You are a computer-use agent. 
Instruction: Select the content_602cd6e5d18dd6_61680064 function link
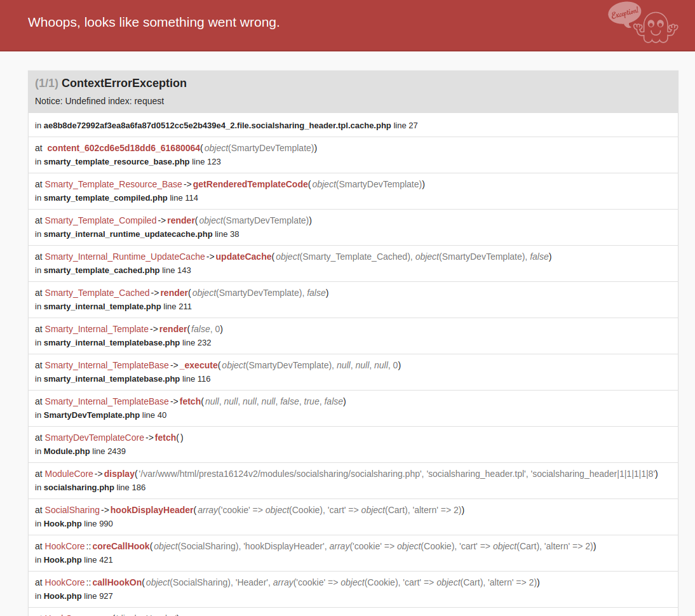pos(125,147)
